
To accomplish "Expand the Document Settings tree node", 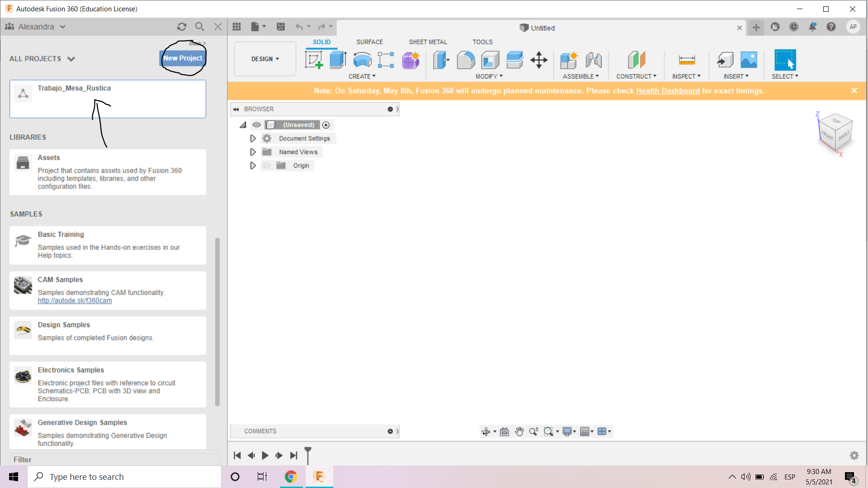I will pos(253,138).
